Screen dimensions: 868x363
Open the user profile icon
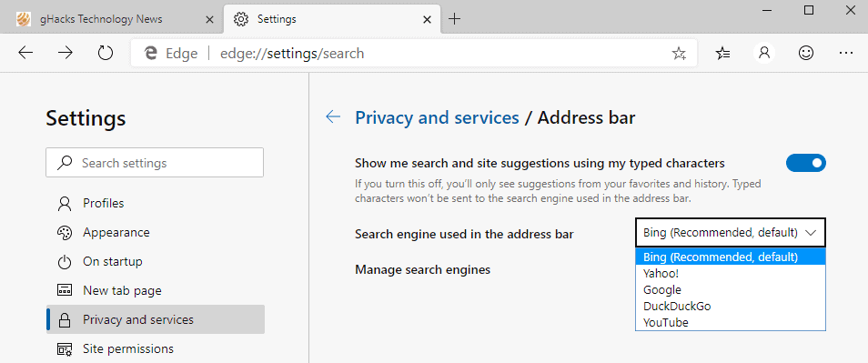point(764,53)
